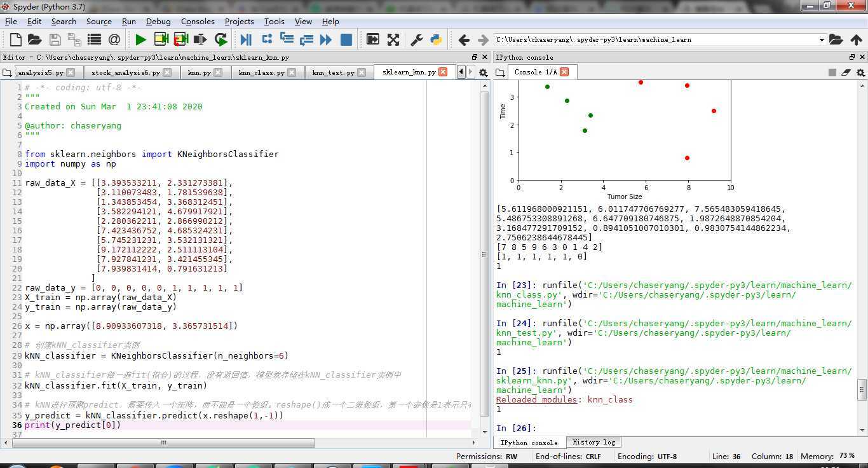
Task: Open the View menu
Action: [x=303, y=21]
